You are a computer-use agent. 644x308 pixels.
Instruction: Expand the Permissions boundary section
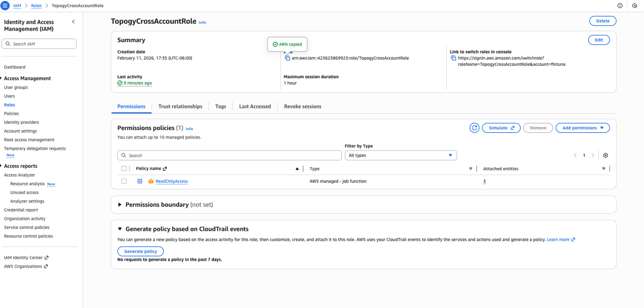[x=120, y=205]
